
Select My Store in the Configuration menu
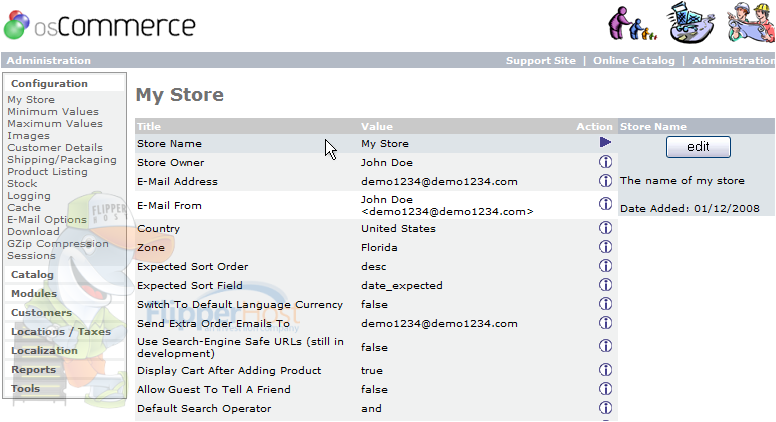coord(31,99)
